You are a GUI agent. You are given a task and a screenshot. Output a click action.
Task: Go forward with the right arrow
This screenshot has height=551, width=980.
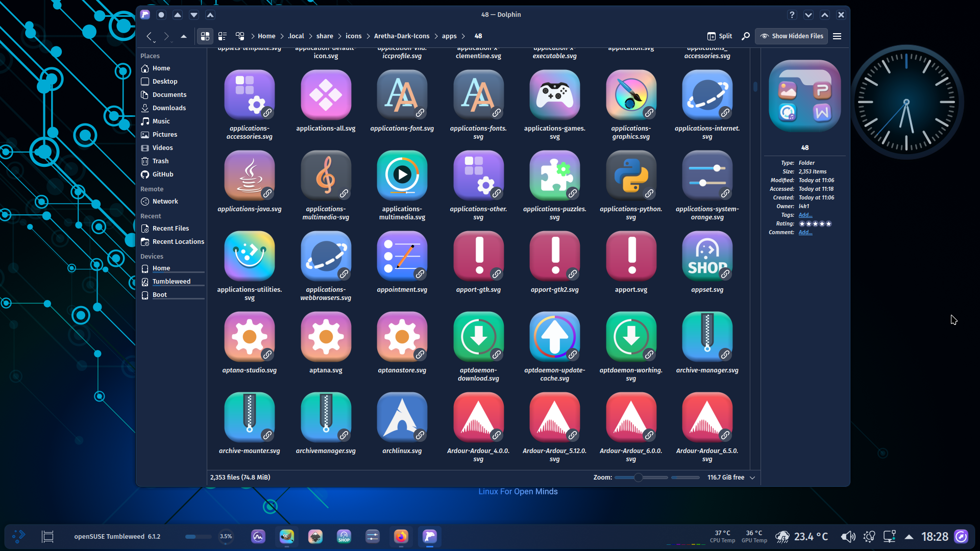(166, 36)
